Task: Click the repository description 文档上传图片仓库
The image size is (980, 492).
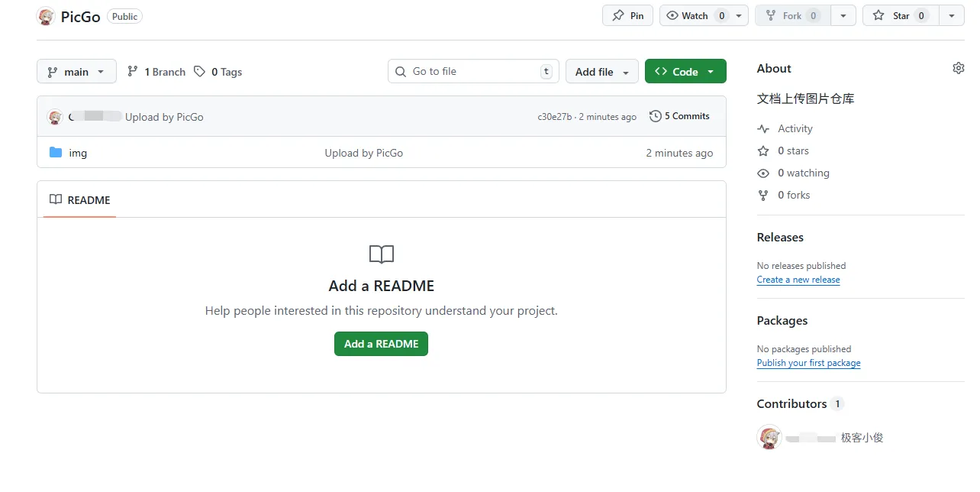Action: pyautogui.click(x=805, y=99)
